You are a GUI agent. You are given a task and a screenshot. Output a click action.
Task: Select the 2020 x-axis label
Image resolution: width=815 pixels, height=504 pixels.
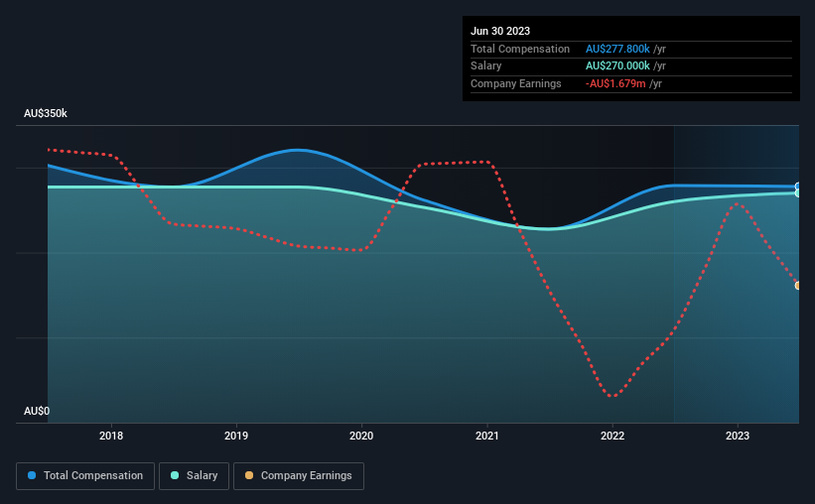(x=361, y=436)
